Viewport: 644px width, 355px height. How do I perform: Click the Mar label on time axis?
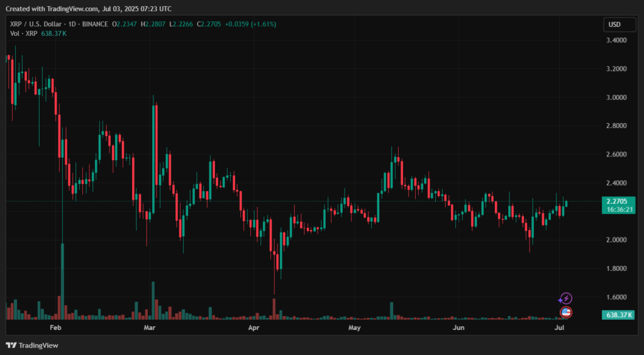click(150, 328)
